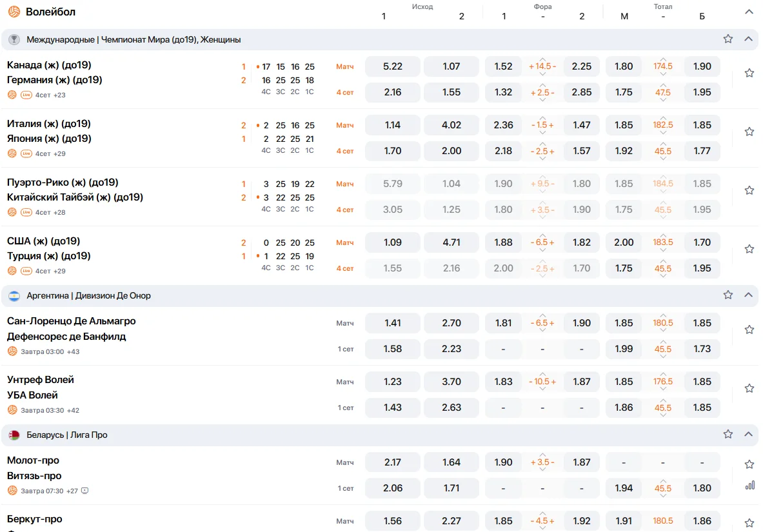Bet on Италия match win at 1.14
Image resolution: width=763 pixels, height=532 pixels.
[x=392, y=125]
